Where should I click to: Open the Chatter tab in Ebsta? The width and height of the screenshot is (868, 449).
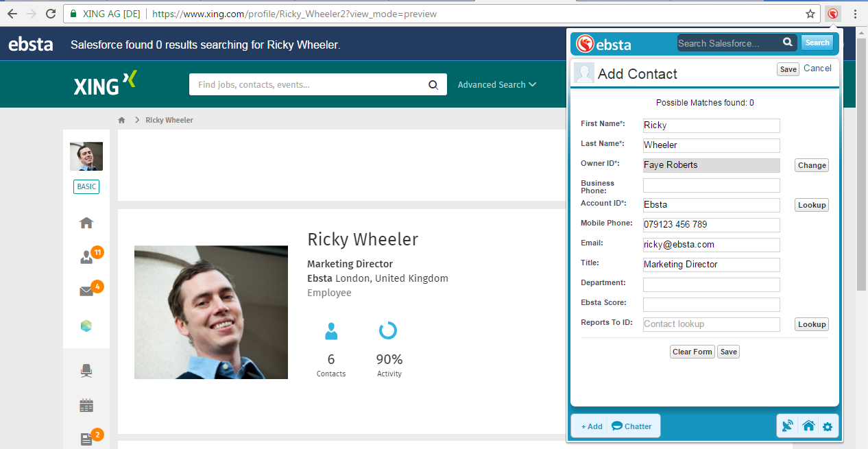631,426
